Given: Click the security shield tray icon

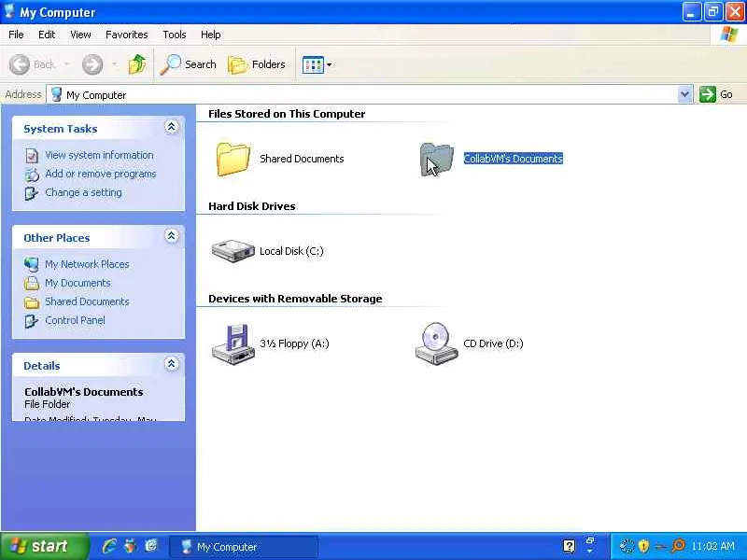Looking at the screenshot, I should tap(643, 546).
